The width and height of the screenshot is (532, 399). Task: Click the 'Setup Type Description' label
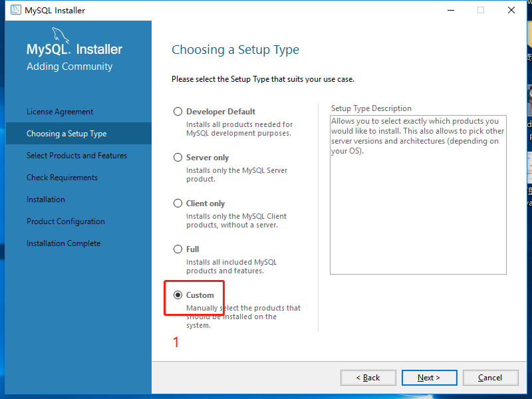click(371, 108)
